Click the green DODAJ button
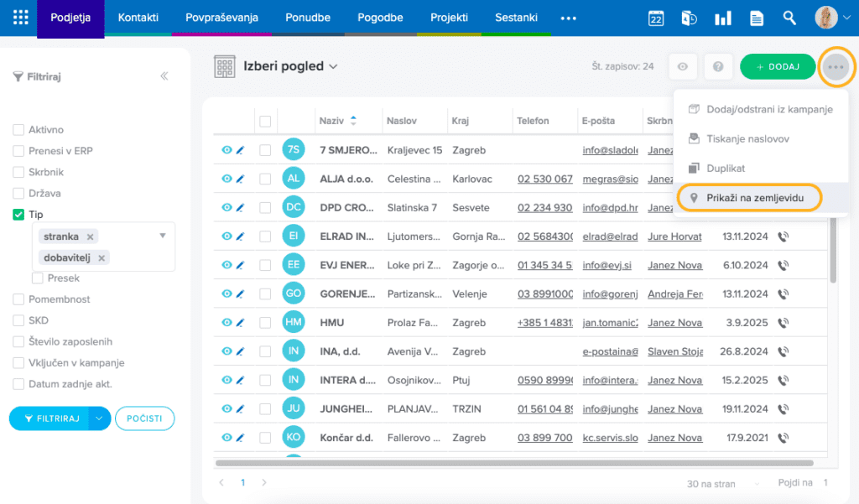The width and height of the screenshot is (859, 504). click(778, 67)
